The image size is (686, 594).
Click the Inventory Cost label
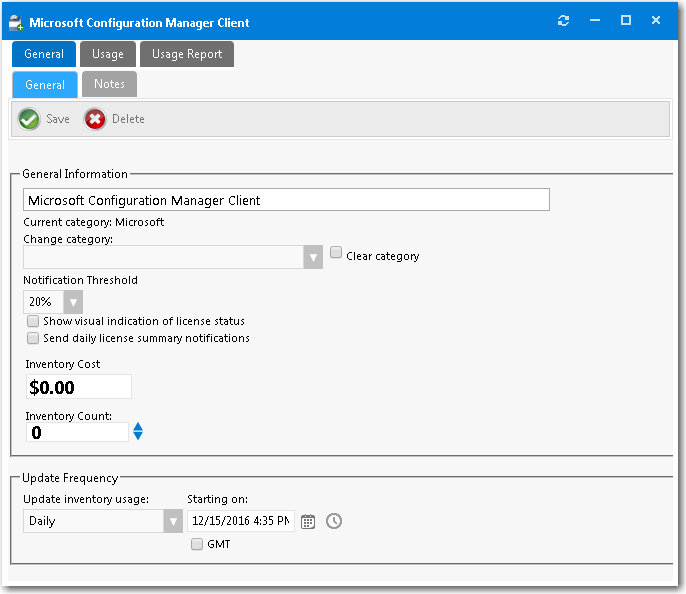pos(63,364)
